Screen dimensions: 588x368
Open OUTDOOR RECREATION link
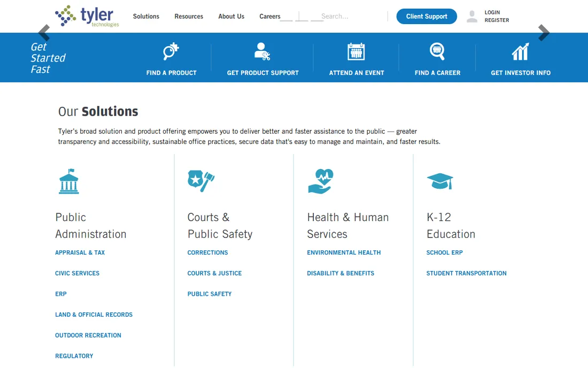coord(88,335)
